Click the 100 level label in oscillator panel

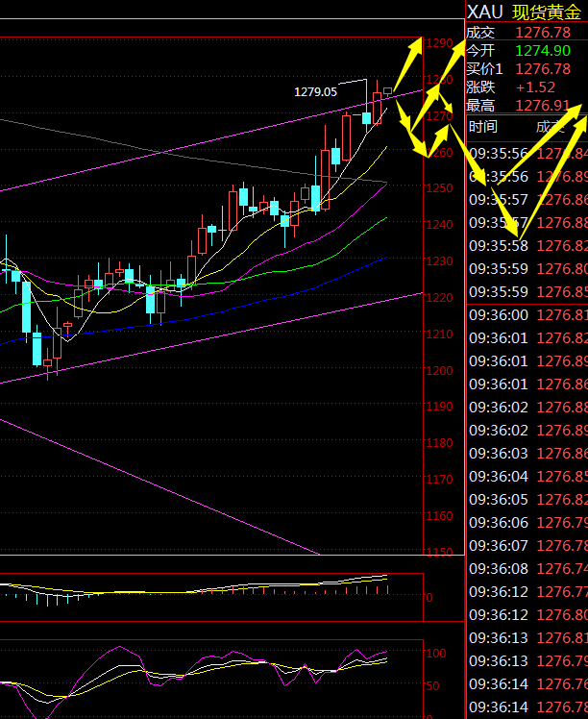click(x=436, y=654)
